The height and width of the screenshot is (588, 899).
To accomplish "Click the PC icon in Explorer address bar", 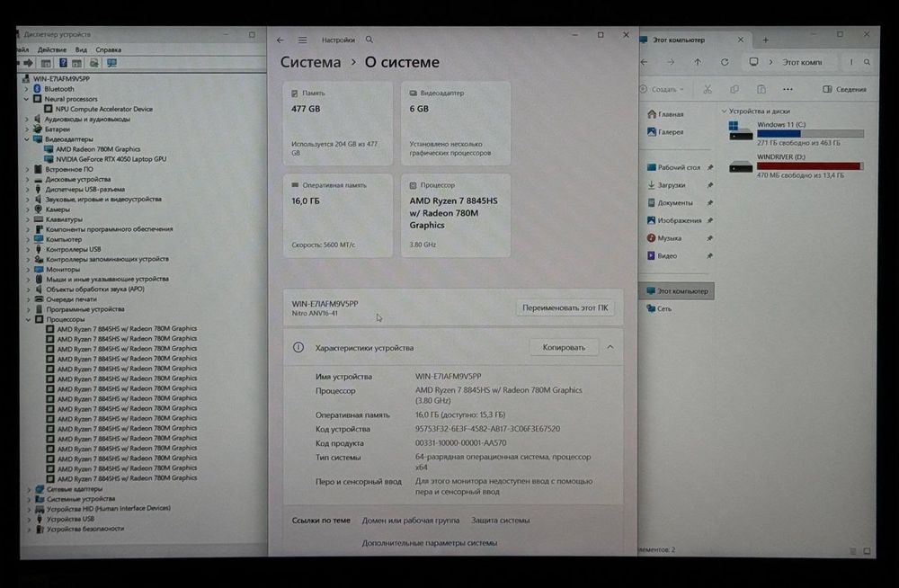I will [754, 62].
